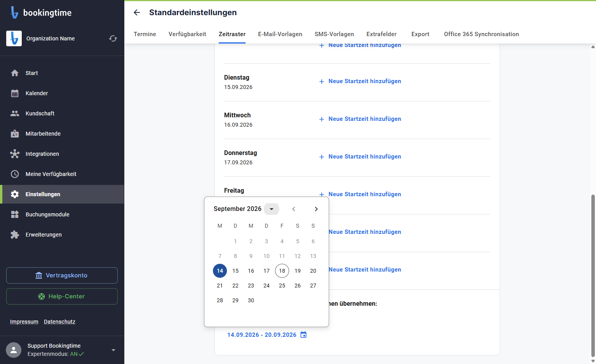Click the page vertical scrollbar thumb
The image size is (596, 364).
593,276
